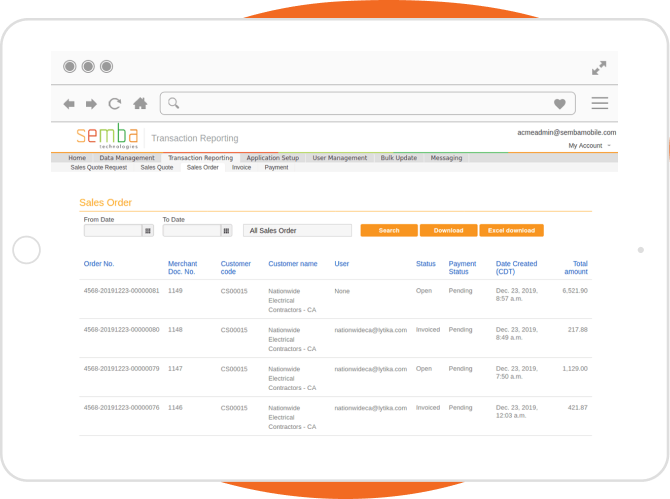The height and width of the screenshot is (499, 670).
Task: Favorite the page with heart icon
Action: click(560, 104)
